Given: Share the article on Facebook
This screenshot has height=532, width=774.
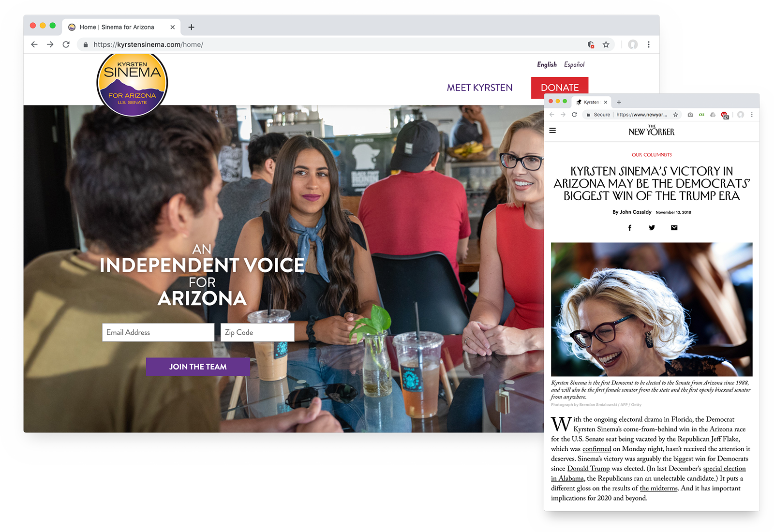Looking at the screenshot, I should tap(629, 228).
